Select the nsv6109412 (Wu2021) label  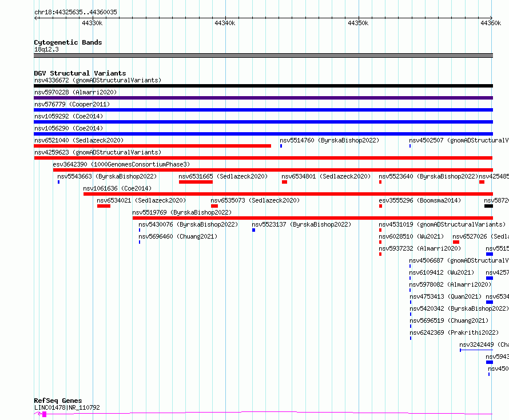click(x=442, y=272)
